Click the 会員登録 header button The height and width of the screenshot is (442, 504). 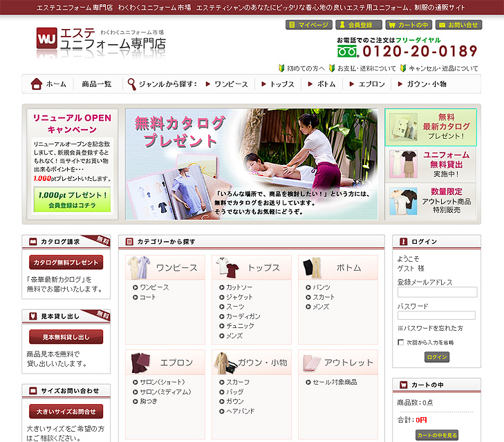click(357, 25)
